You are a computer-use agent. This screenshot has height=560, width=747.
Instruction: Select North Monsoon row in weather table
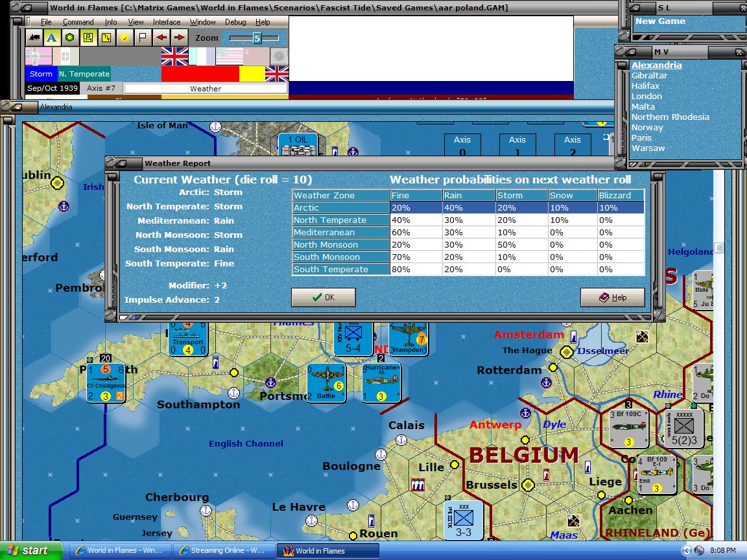click(x=468, y=245)
